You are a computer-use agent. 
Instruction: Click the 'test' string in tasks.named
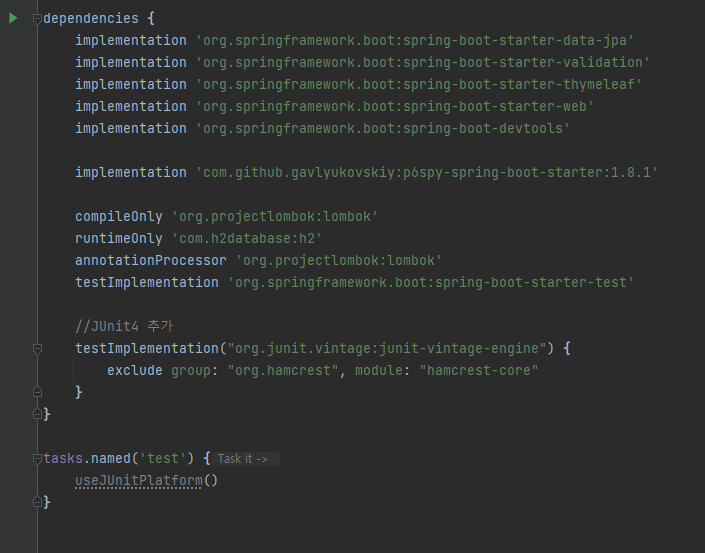tap(165, 459)
